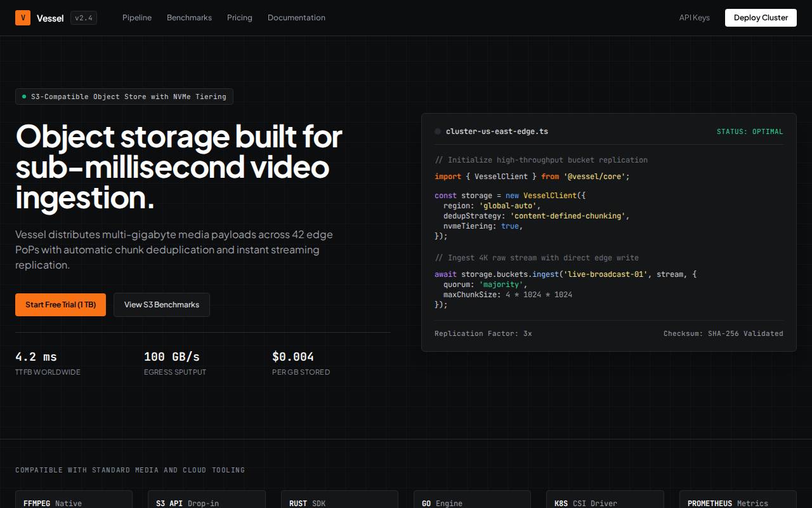Click the 'Ingest 4K raw stream' comment
Viewport: 812px width, 508px height.
pyautogui.click(x=537, y=258)
